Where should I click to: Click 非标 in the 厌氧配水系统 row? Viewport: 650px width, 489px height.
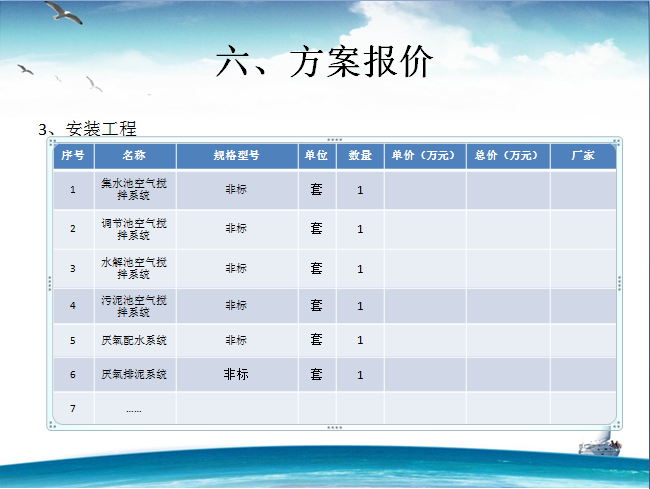pos(236,340)
